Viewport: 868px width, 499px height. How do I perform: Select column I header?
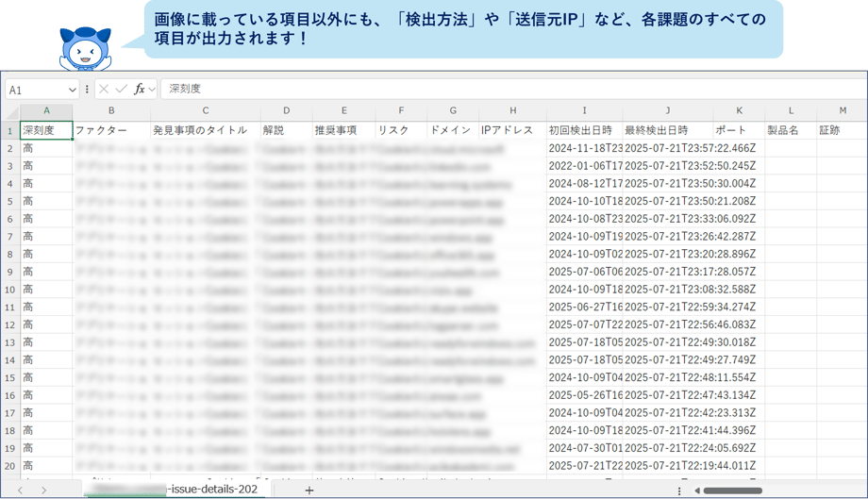coord(585,110)
